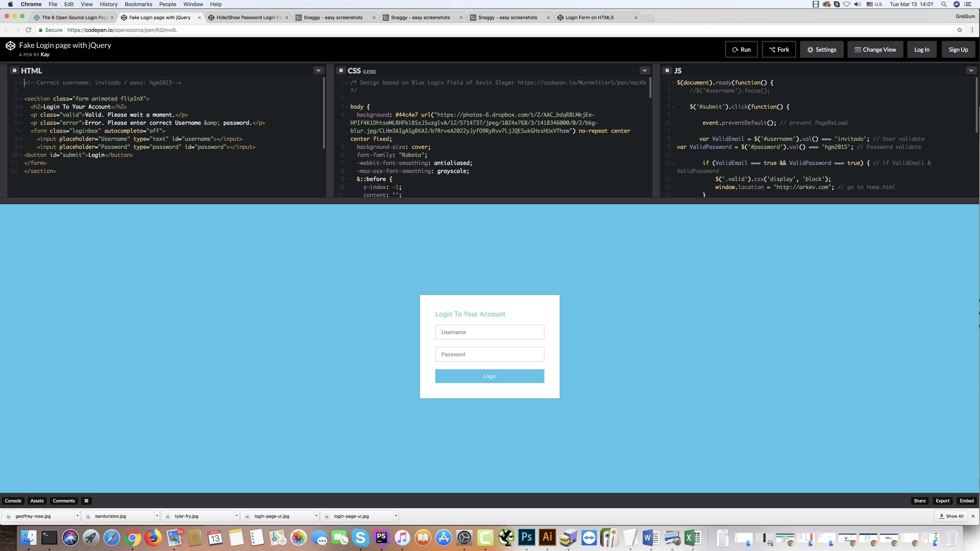Open Skype from the Dock
Viewport: 980px width, 551px height.
361,538
